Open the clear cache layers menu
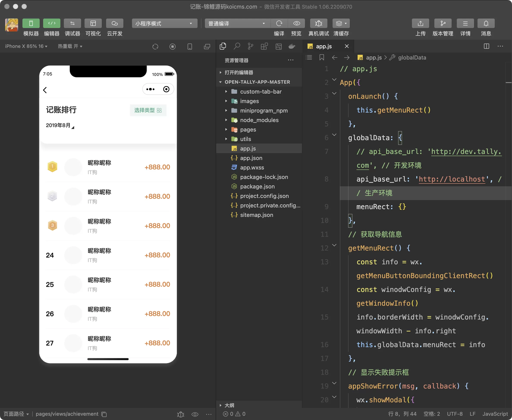512x420 pixels. coord(341,24)
